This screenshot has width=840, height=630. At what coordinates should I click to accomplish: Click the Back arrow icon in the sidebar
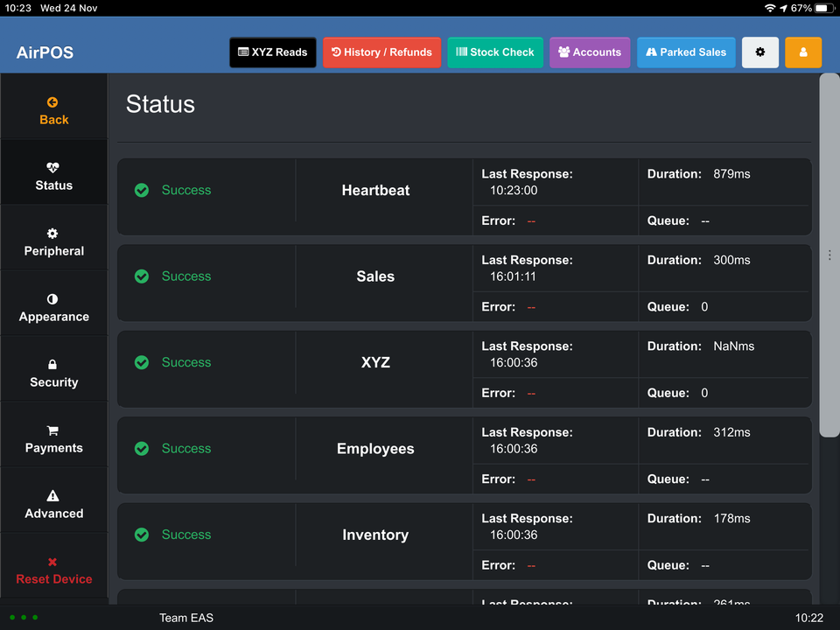tap(53, 101)
